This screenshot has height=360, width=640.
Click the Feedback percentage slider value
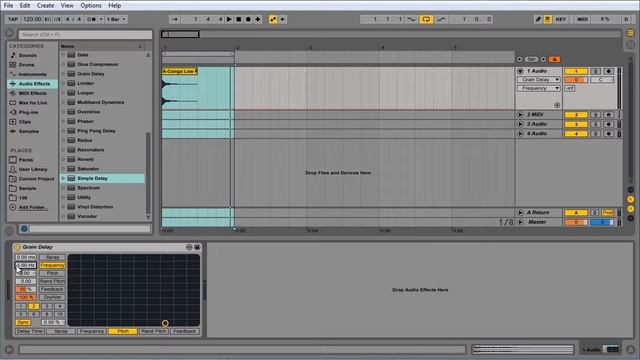click(26, 289)
